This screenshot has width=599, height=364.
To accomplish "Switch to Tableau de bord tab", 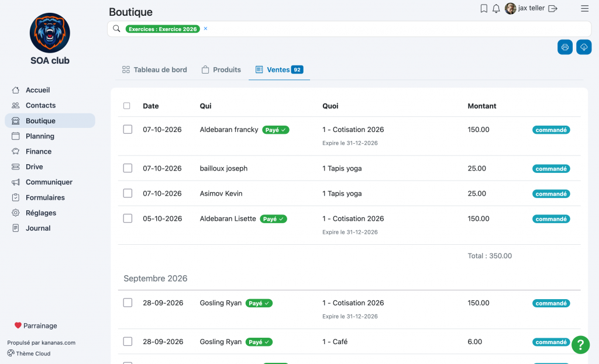I will click(x=154, y=70).
